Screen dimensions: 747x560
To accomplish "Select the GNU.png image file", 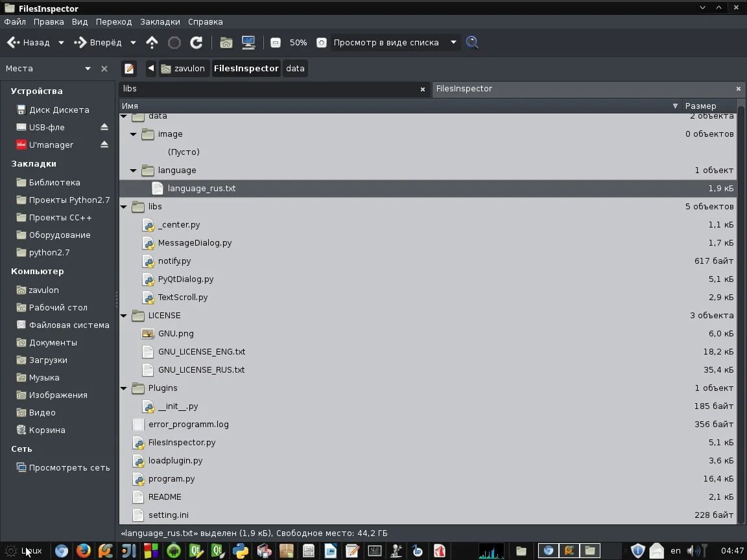I will (x=428, y=334).
